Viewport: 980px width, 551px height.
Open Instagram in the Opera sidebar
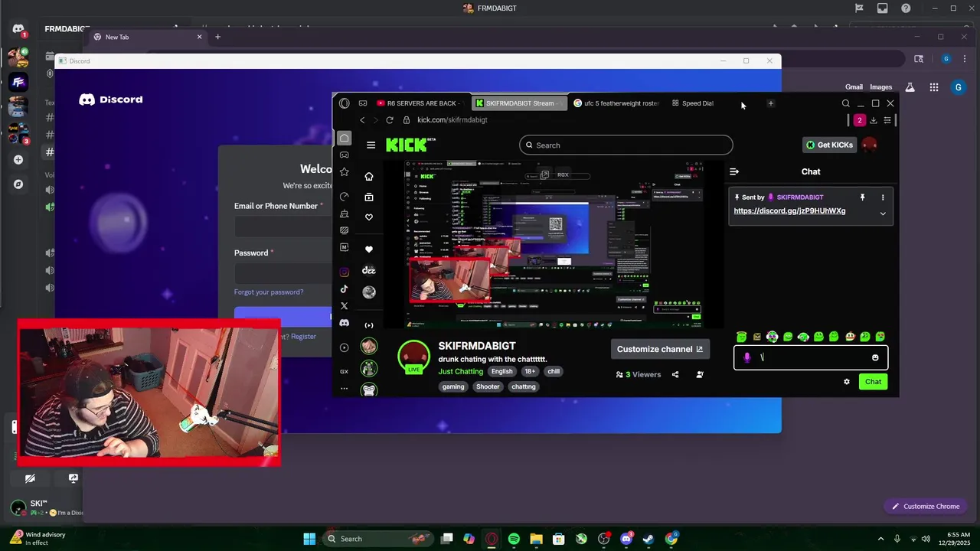tap(345, 272)
